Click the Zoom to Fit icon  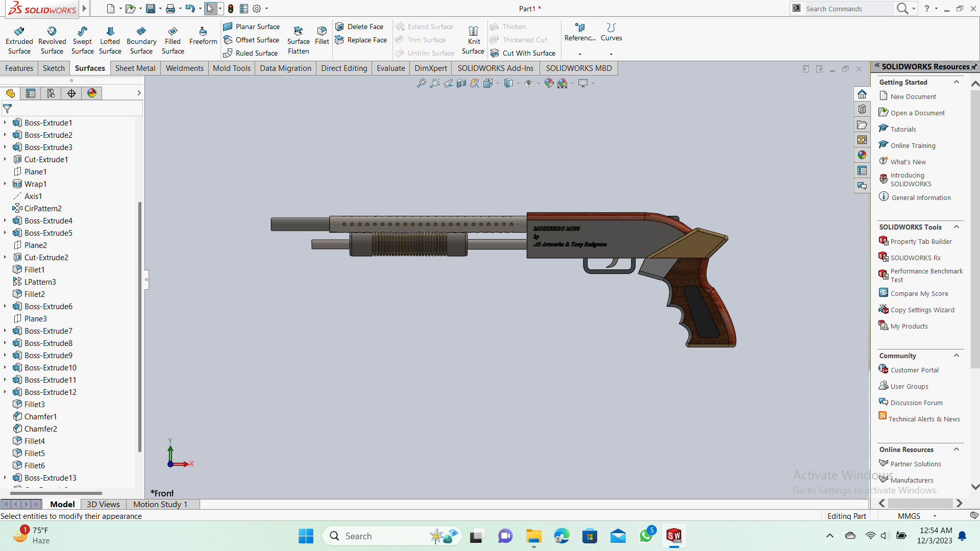[421, 83]
